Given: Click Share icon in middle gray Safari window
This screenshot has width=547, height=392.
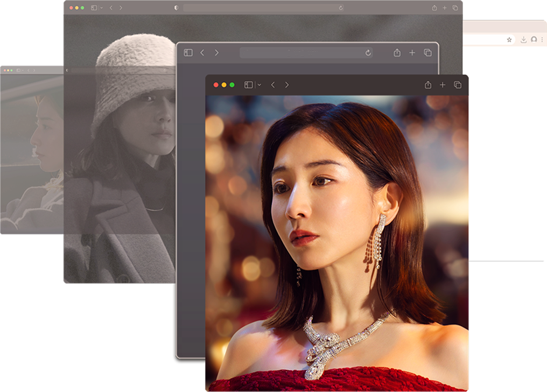Looking at the screenshot, I should coord(397,53).
